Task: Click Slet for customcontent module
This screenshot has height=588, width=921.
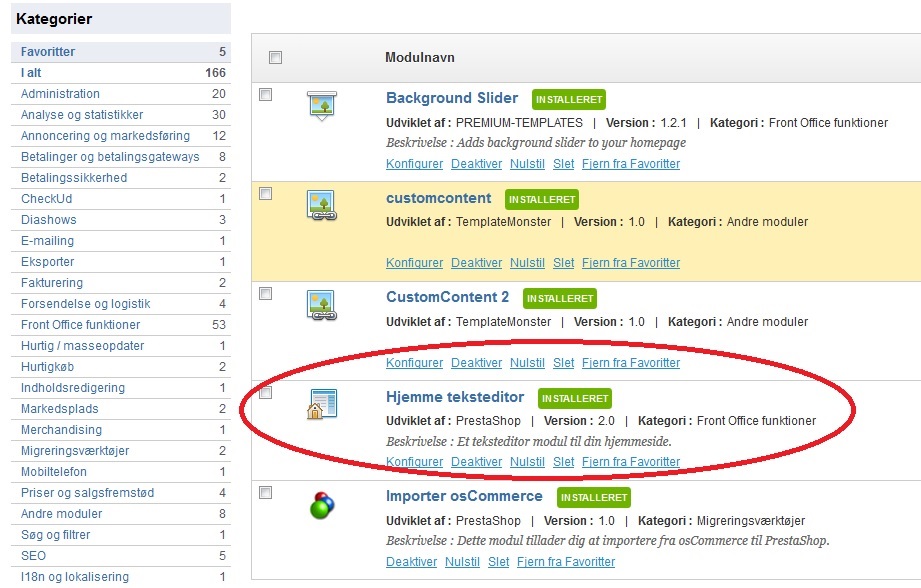Action: [x=563, y=263]
